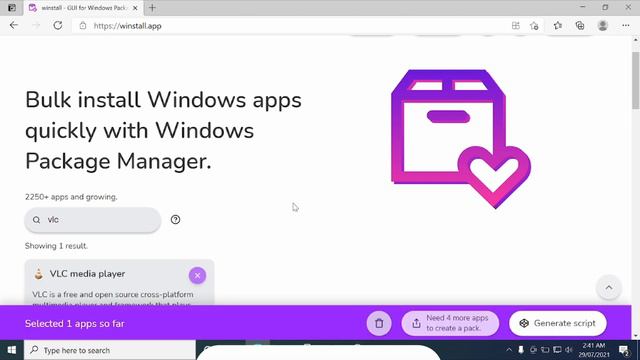Open the Favorites list icon
Image resolution: width=640 pixels, height=360 pixels.
pyautogui.click(x=558, y=26)
